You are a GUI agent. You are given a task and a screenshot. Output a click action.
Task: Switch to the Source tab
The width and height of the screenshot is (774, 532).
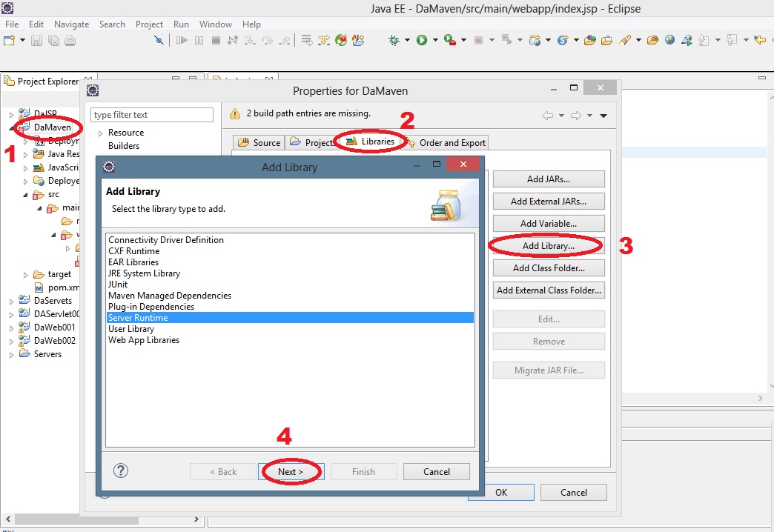click(259, 143)
